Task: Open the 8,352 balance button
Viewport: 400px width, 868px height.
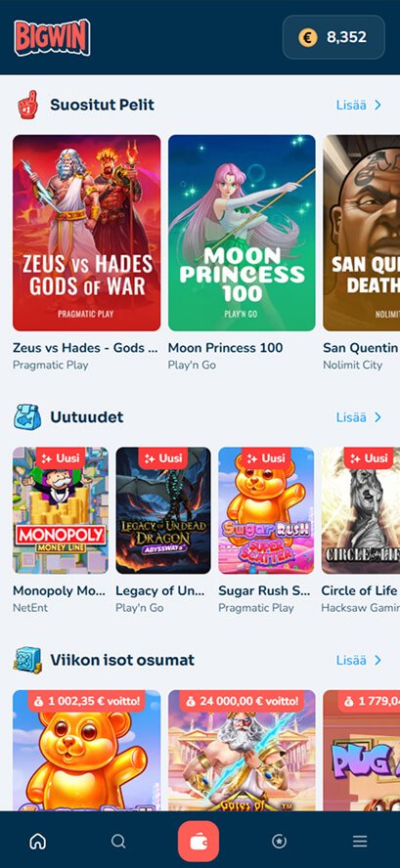Action: point(333,38)
